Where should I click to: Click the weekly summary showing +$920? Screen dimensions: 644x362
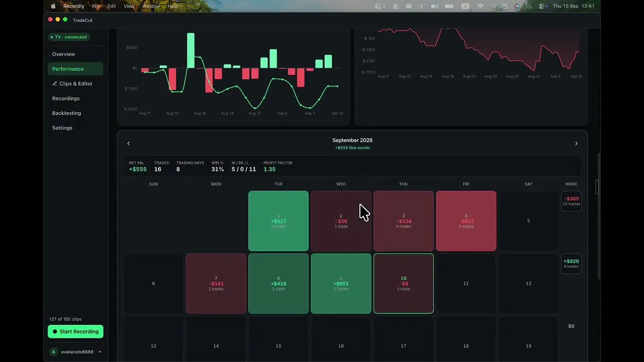pyautogui.click(x=571, y=263)
